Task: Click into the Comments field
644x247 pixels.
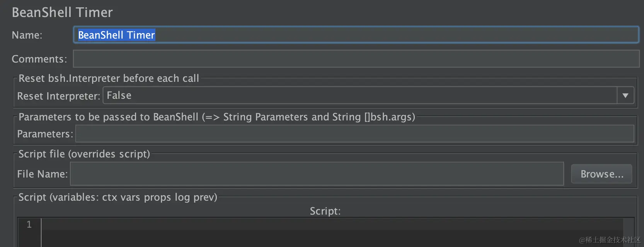Action: click(x=356, y=59)
